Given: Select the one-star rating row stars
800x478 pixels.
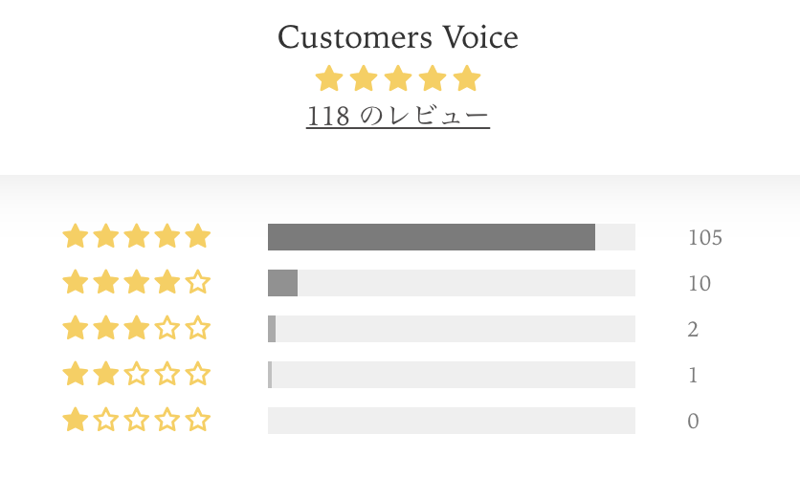Looking at the screenshot, I should [136, 420].
